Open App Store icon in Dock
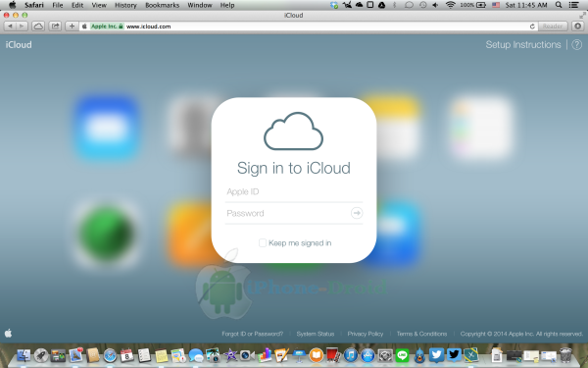This screenshot has height=368, width=588. pos(367,355)
